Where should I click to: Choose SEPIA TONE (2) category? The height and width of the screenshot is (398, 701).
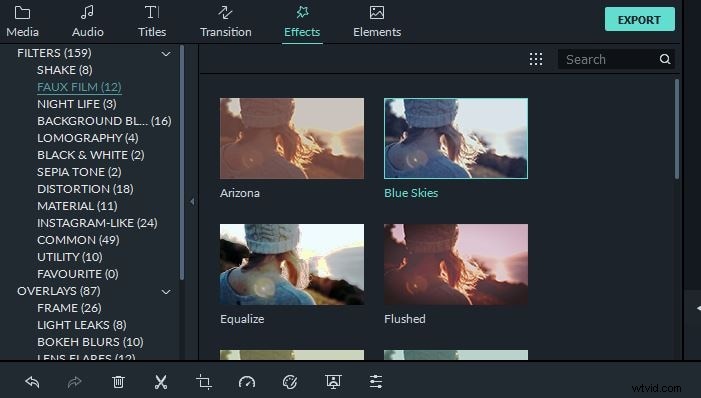[79, 172]
